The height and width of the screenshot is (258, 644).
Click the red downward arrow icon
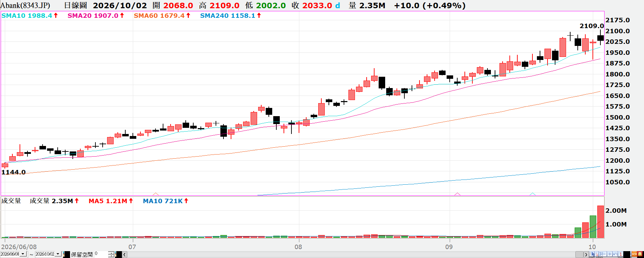pos(597,254)
